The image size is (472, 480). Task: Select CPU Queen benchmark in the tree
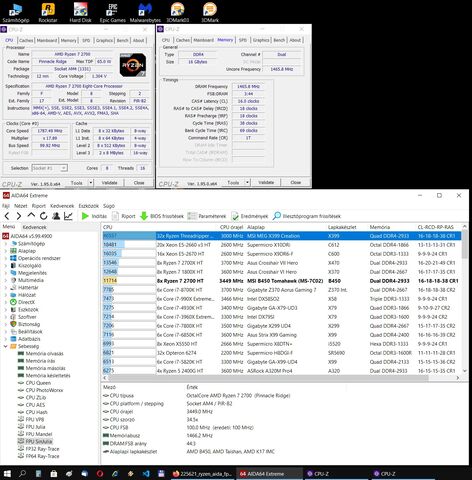click(x=38, y=383)
